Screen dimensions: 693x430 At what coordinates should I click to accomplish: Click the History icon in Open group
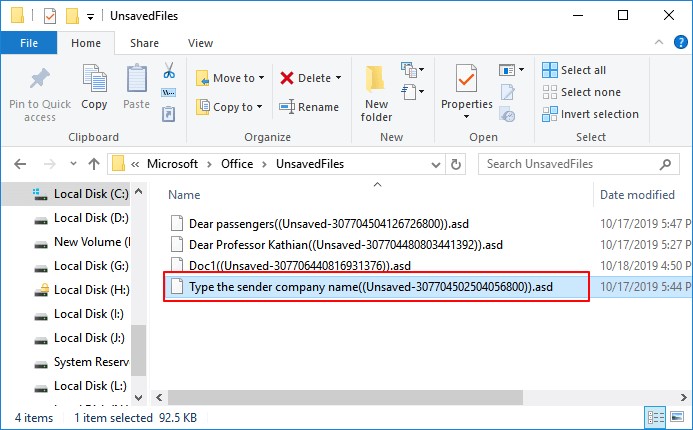507,114
